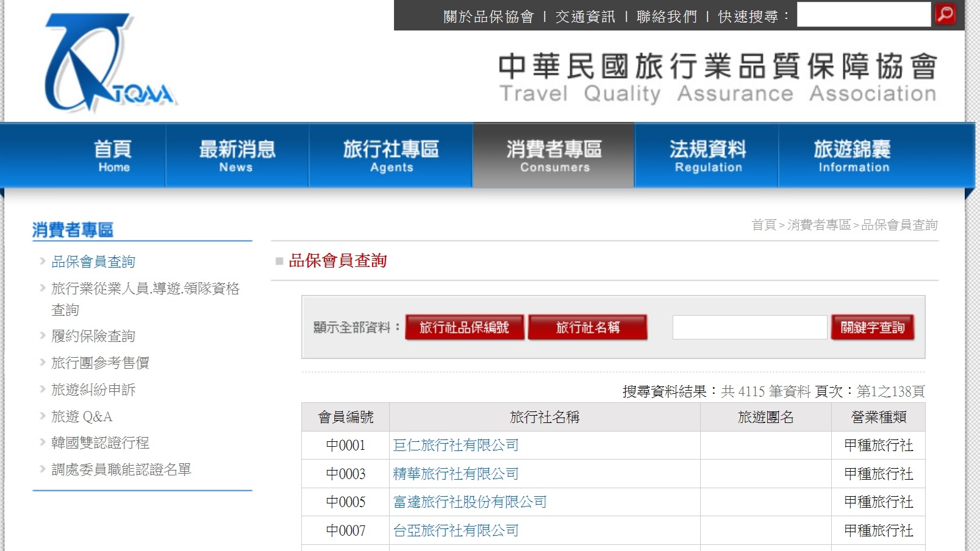Open 關於品保協會 link in top bar
This screenshot has height=551, width=980.
[x=488, y=16]
